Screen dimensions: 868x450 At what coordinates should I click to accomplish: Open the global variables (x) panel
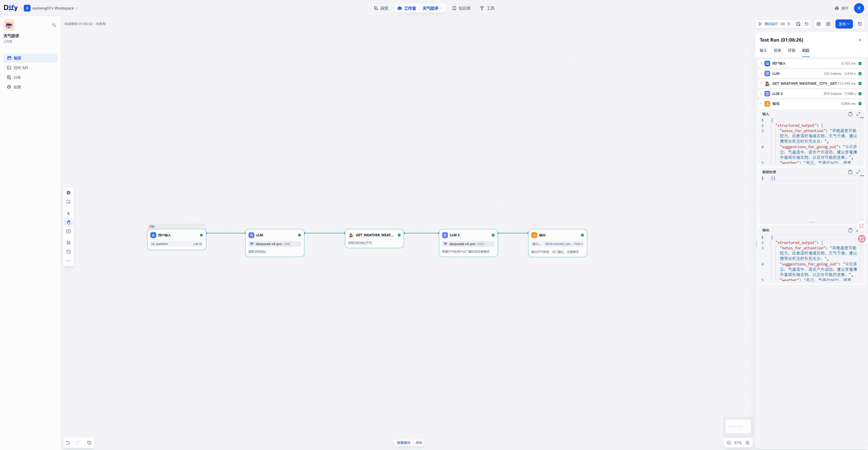pos(828,24)
